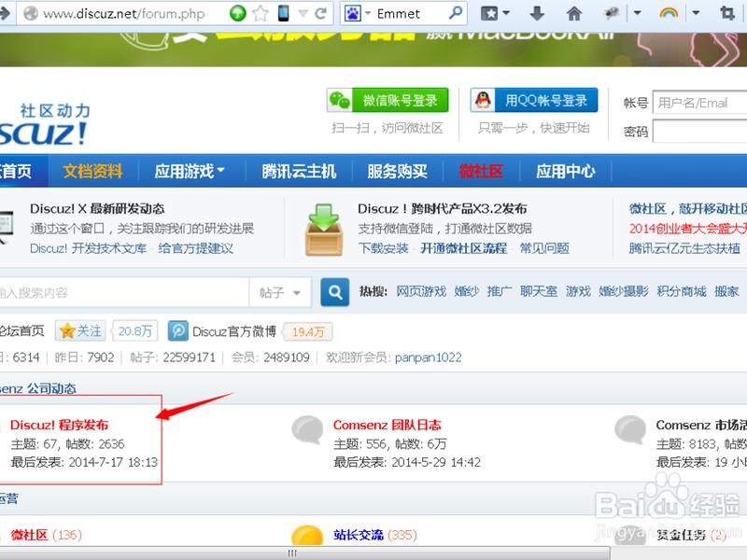Click the rainbow extension icon
This screenshot has width=747, height=560.
(669, 13)
